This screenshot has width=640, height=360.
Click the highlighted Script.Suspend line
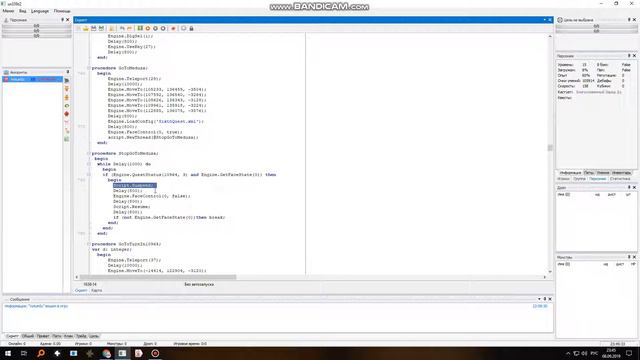135,185
